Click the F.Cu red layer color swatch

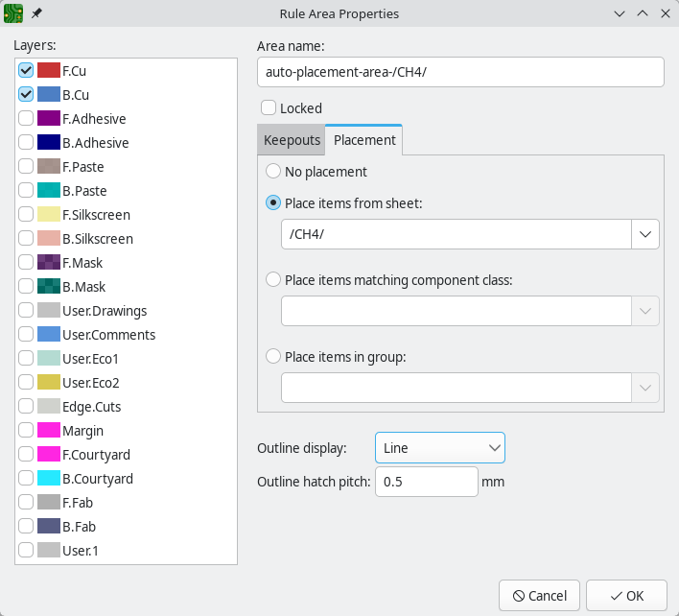coord(49,71)
